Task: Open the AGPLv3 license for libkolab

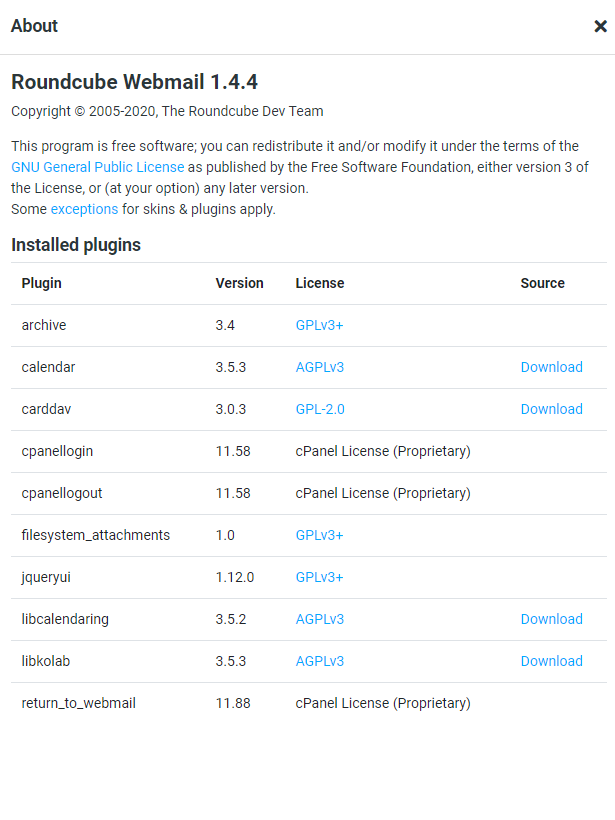Action: pyautogui.click(x=319, y=661)
